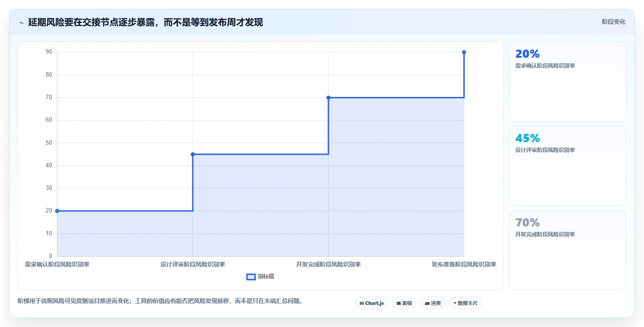
Task: Click the 45% metric card
Action: pos(568,166)
